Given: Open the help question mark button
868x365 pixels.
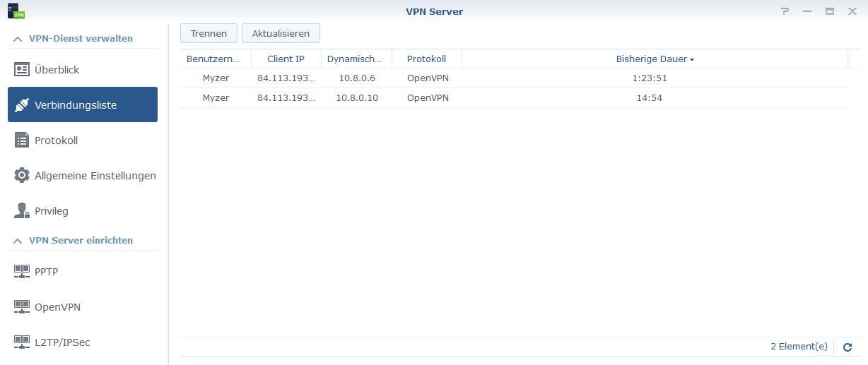Looking at the screenshot, I should tap(785, 11).
